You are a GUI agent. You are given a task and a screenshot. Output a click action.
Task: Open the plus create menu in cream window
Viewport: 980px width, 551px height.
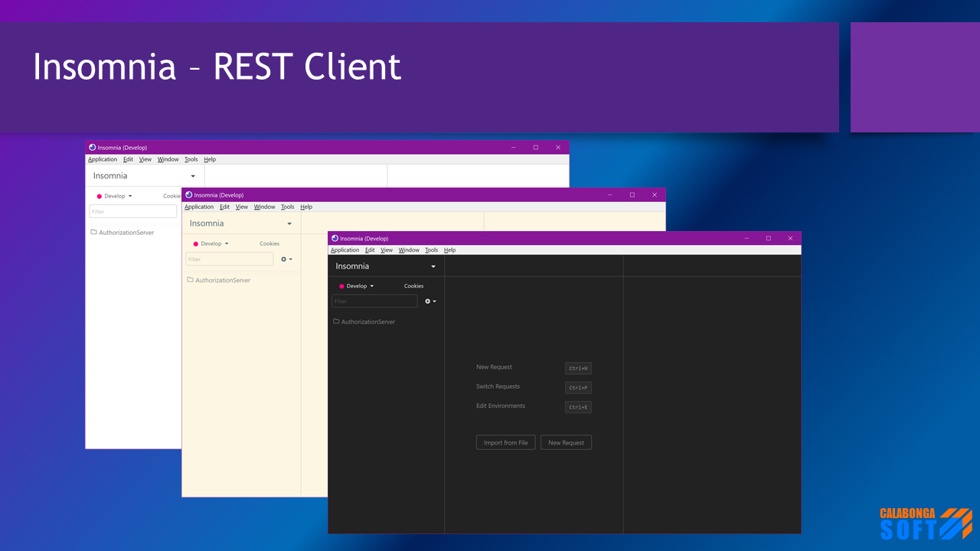tap(286, 259)
